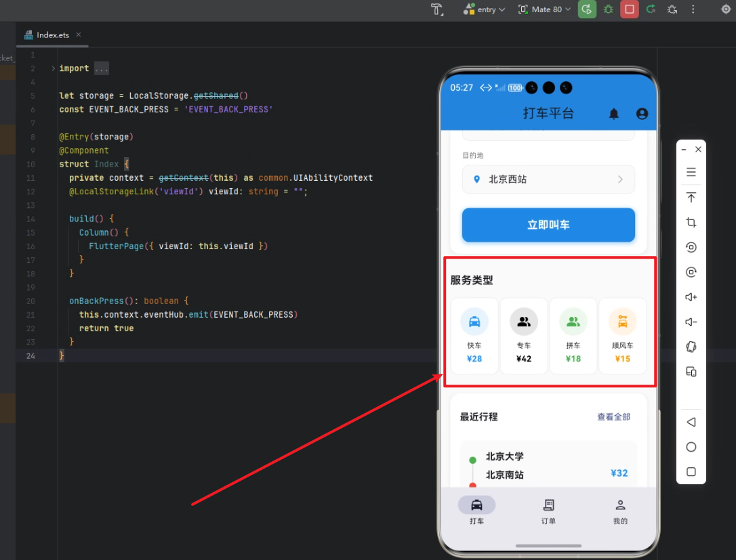Tap the profile avatar icon in header

(x=642, y=114)
